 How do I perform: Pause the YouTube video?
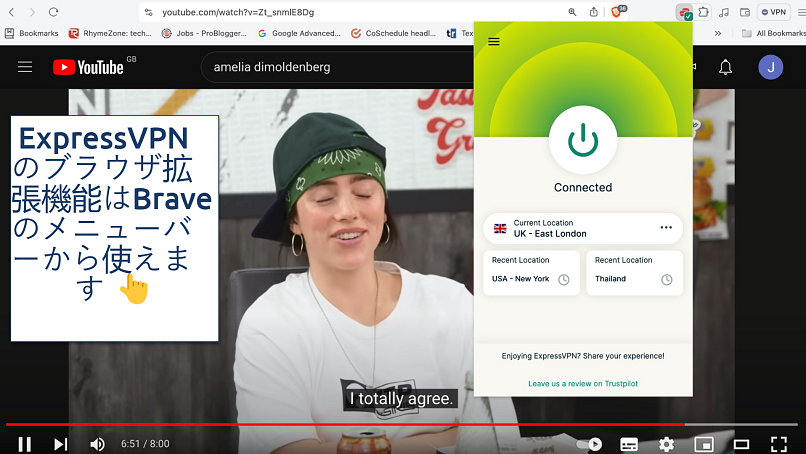pos(24,443)
